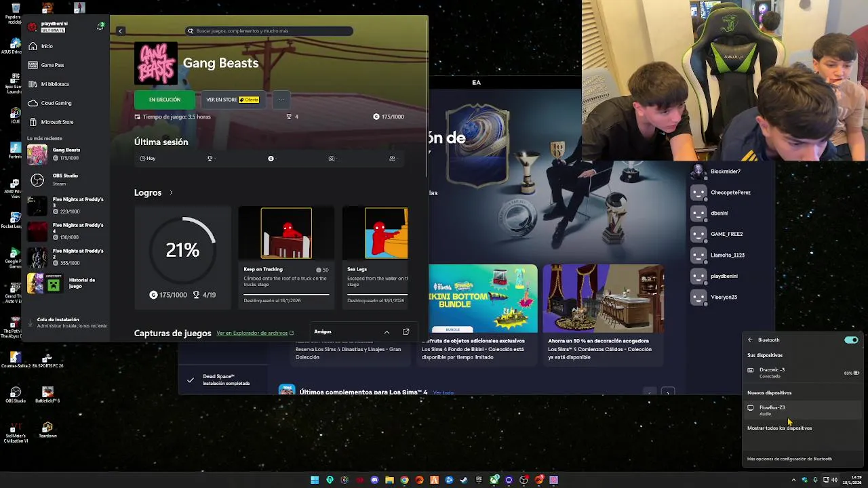Click the 21% achievement progress ring
This screenshot has width=868, height=488.
(182, 250)
